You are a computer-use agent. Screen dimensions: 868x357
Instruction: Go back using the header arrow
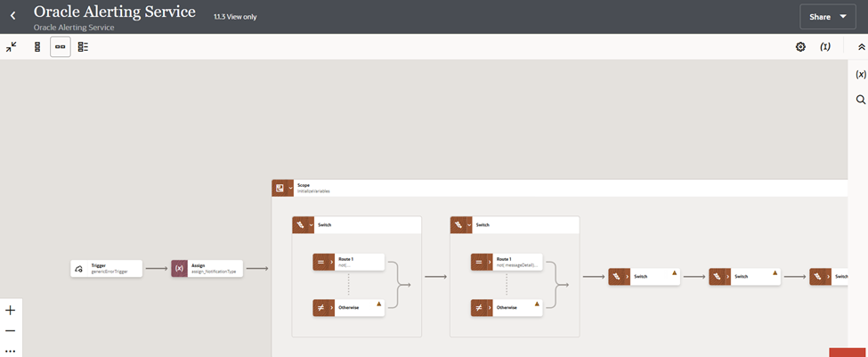13,17
